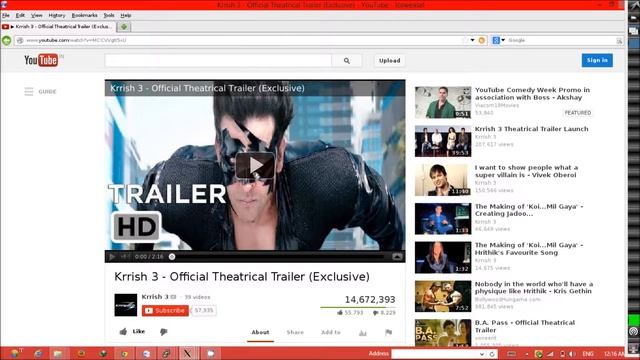Click the magnifier search button on YouTube
This screenshot has width=640, height=360.
[x=347, y=61]
